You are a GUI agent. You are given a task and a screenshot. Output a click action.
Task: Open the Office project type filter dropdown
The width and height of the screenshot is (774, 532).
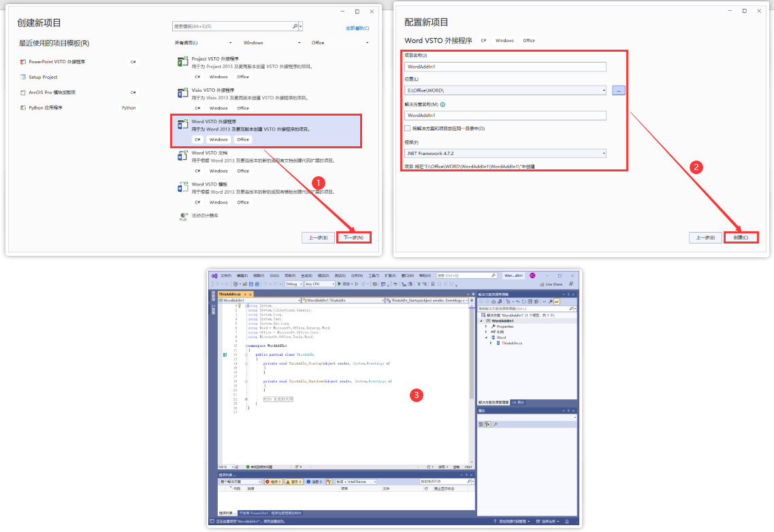coord(340,43)
